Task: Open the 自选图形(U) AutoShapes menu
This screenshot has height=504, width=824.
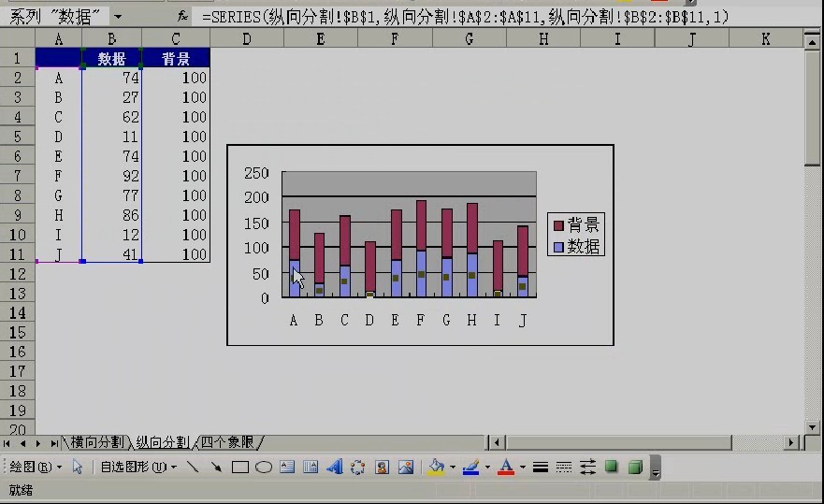Action: point(138,467)
